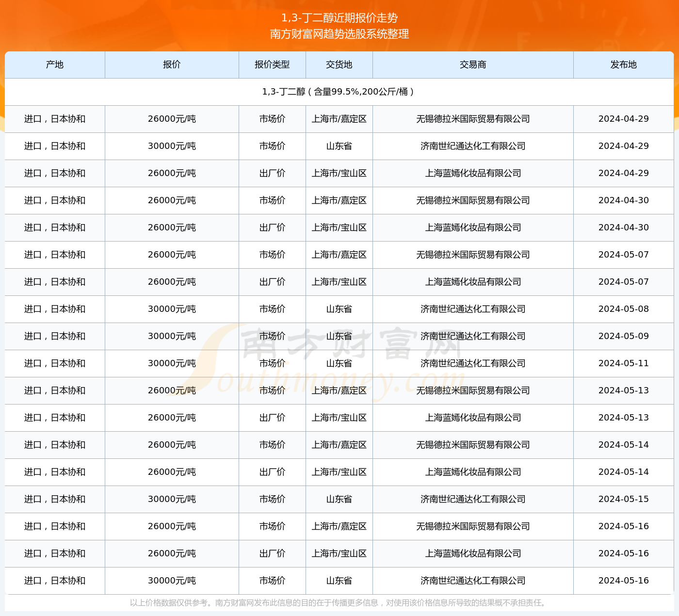Select 上海蓝嫣化妆品有限公司 in the 2024-05-16 row

tap(473, 553)
